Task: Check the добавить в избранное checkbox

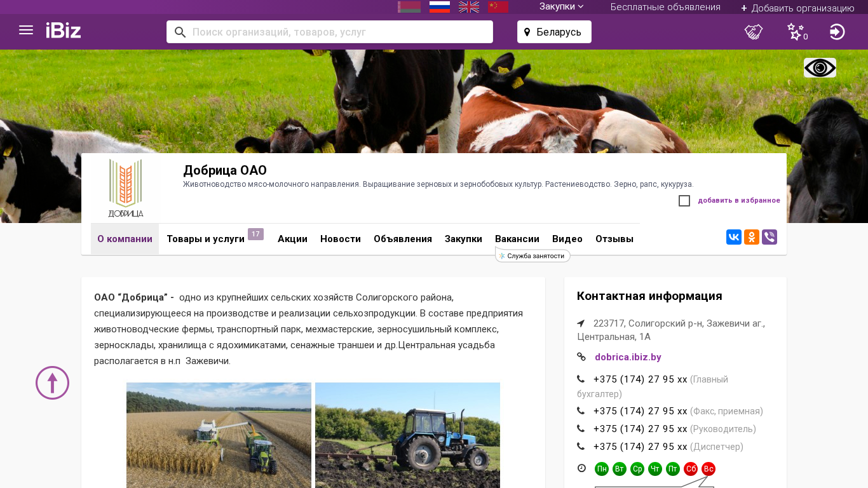Action: pyautogui.click(x=684, y=201)
